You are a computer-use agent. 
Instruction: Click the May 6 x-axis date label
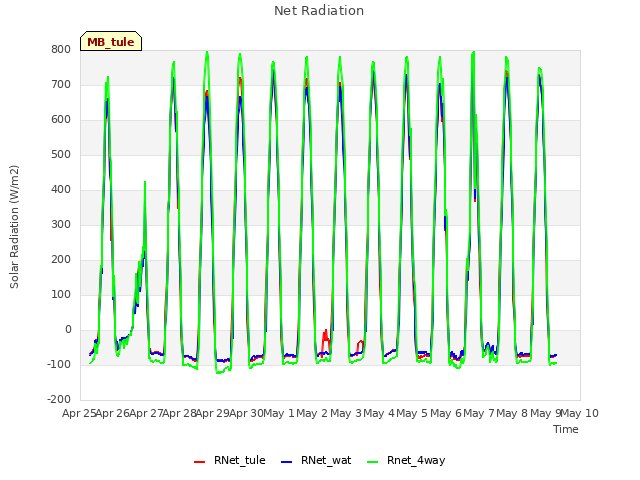click(x=446, y=413)
